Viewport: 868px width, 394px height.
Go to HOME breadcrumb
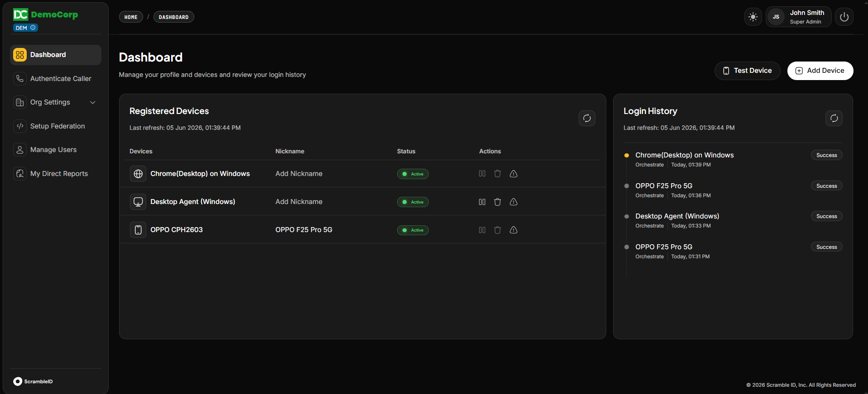click(131, 17)
